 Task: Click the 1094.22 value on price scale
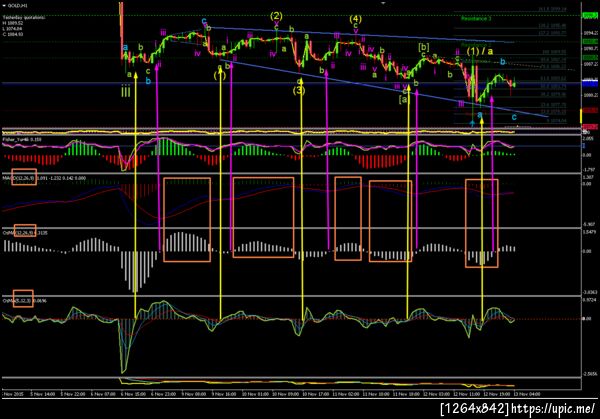[590, 33]
